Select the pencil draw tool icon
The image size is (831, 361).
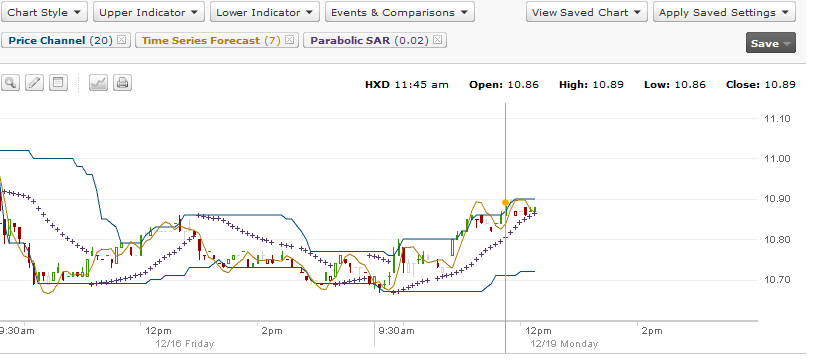point(34,83)
